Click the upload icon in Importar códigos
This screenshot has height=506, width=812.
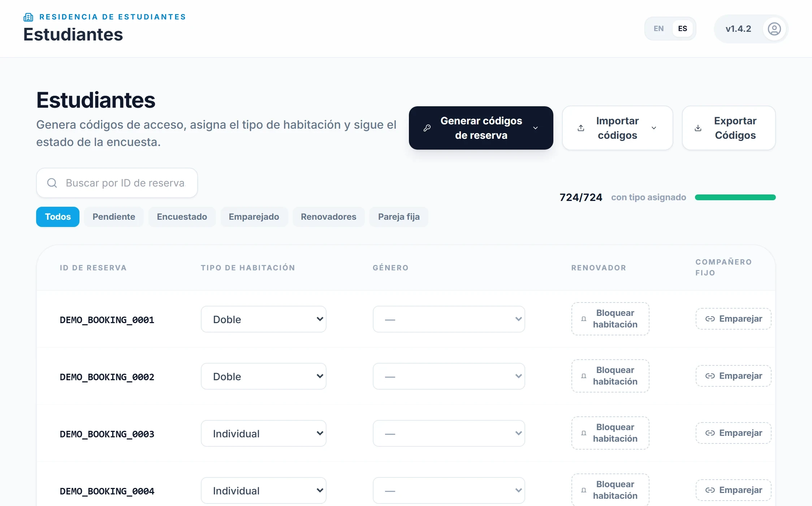(581, 128)
